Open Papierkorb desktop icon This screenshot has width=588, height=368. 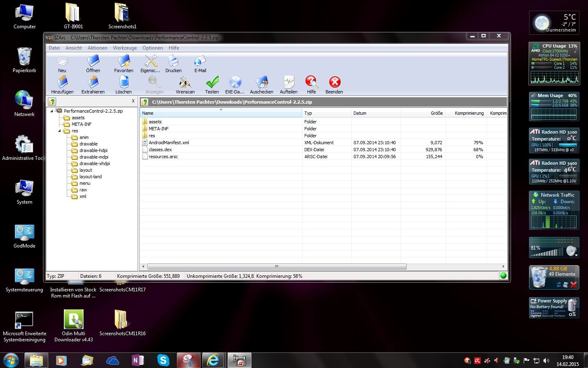point(24,60)
